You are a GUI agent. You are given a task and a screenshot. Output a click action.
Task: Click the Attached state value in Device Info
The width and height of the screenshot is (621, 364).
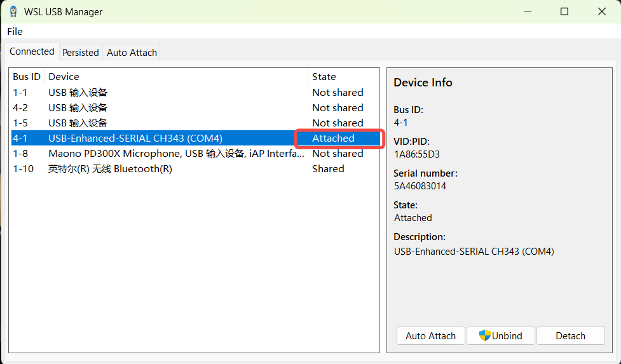pyautogui.click(x=413, y=218)
